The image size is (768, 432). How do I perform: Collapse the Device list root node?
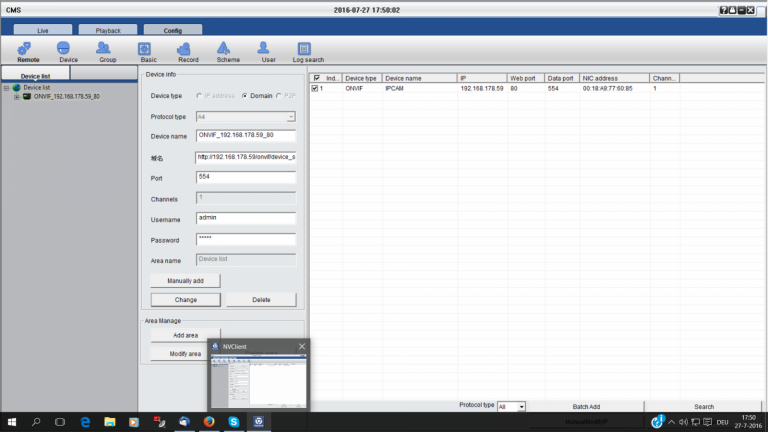[x=6, y=87]
